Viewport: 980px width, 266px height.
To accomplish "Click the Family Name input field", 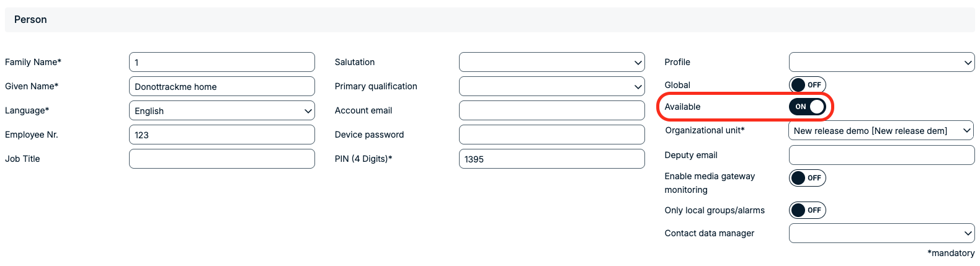I will point(221,62).
